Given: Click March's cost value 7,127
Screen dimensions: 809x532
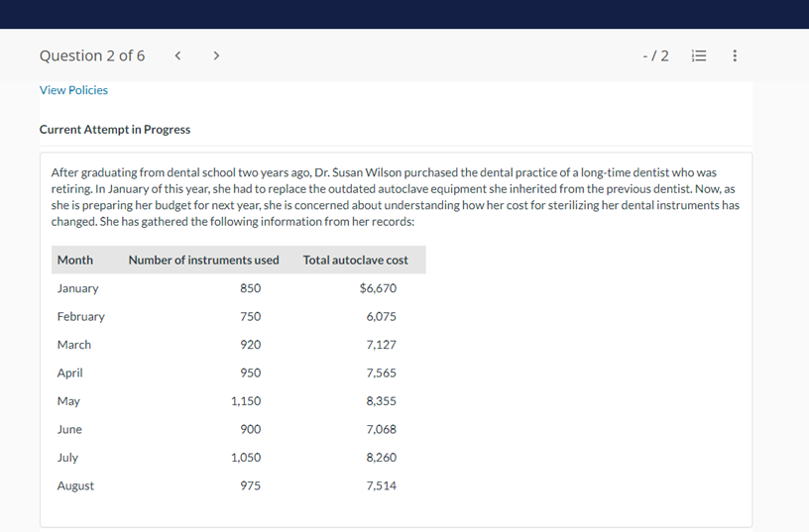Looking at the screenshot, I should pos(382,345).
